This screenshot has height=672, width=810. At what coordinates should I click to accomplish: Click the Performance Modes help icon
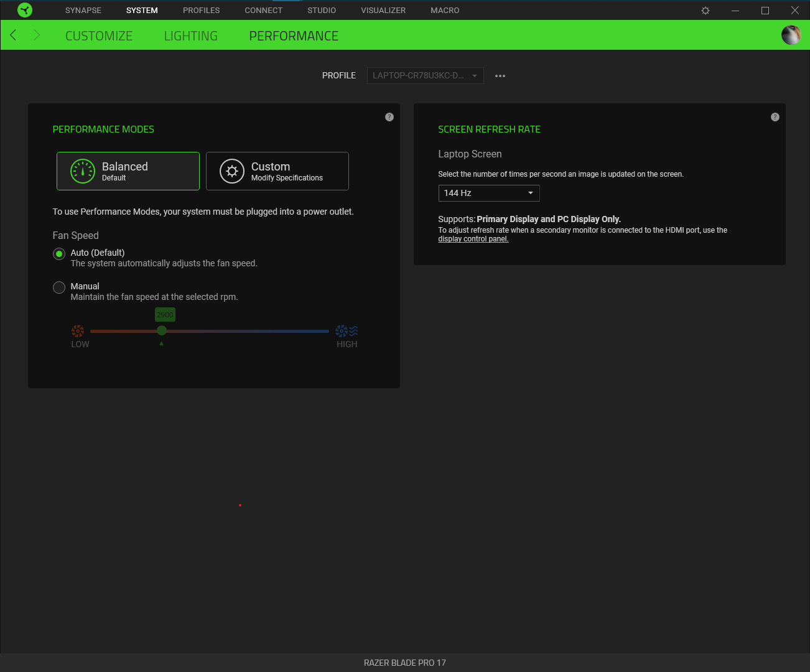[389, 116]
